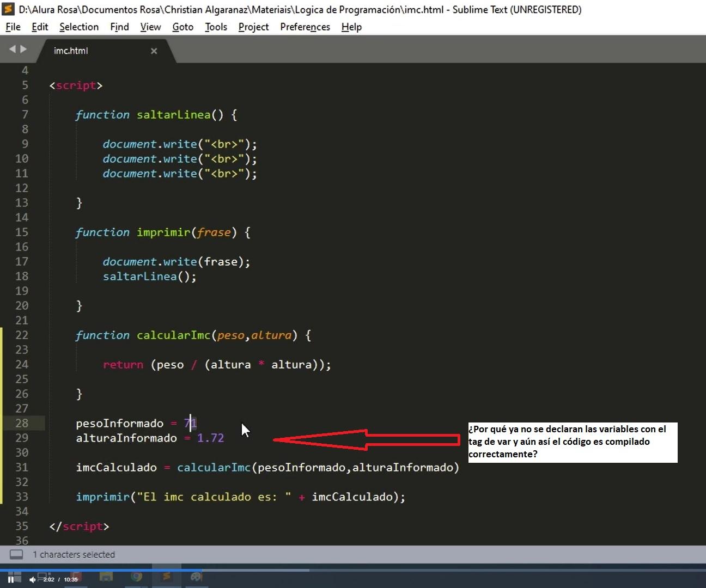Click the '1 characters selected' status text

74,554
